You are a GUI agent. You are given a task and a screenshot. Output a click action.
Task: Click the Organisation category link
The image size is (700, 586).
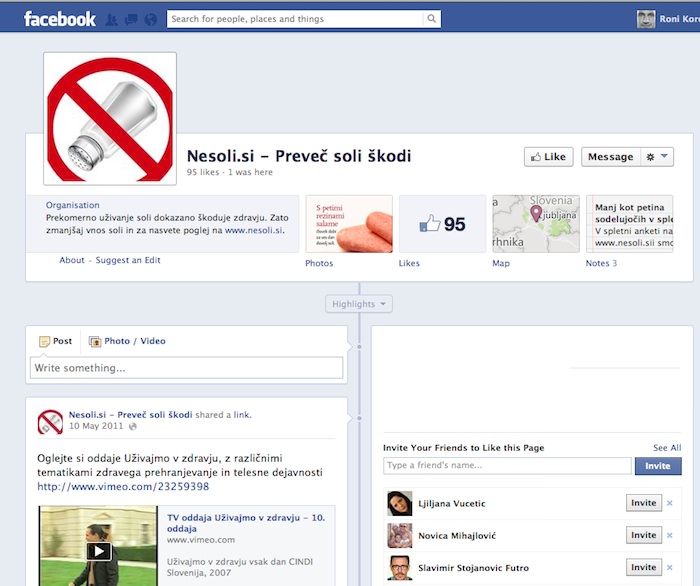(x=73, y=205)
